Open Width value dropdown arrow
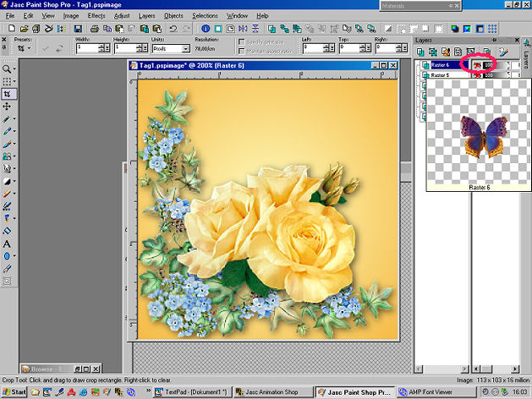The width and height of the screenshot is (532, 399). tap(107, 48)
